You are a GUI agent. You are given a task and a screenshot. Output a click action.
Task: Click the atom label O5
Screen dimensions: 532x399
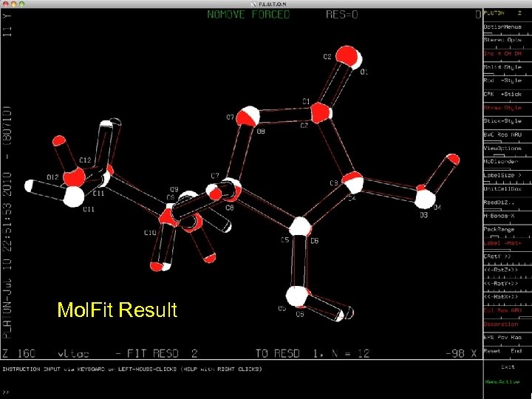(282, 308)
